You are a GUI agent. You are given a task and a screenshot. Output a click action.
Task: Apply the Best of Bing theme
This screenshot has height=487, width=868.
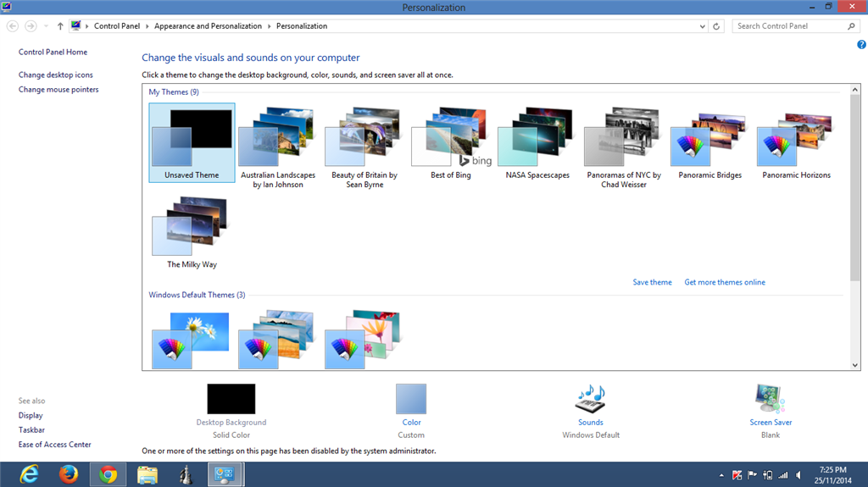(x=451, y=143)
